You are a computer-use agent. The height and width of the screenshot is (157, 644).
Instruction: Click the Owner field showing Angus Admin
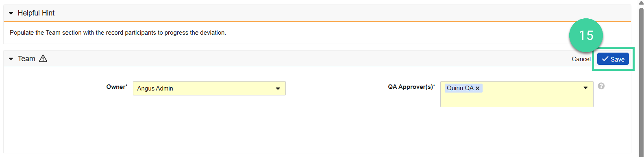coord(209,88)
